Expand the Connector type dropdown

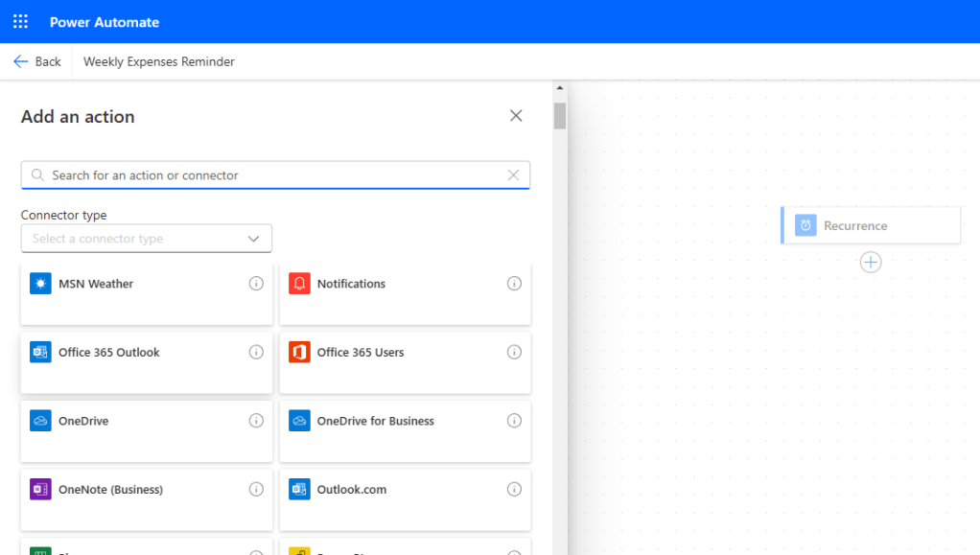coord(147,239)
